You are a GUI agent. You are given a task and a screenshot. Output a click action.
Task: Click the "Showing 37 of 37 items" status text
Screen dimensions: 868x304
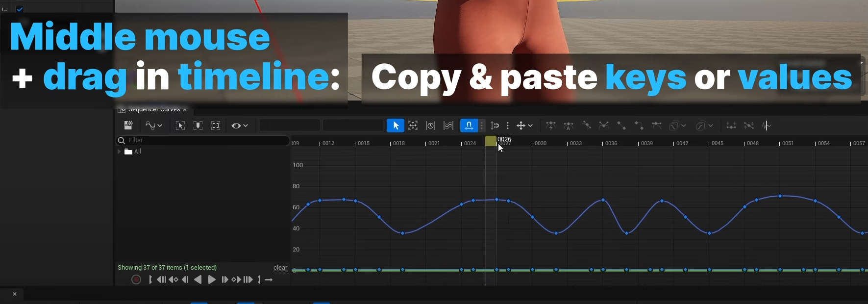pyautogui.click(x=167, y=267)
